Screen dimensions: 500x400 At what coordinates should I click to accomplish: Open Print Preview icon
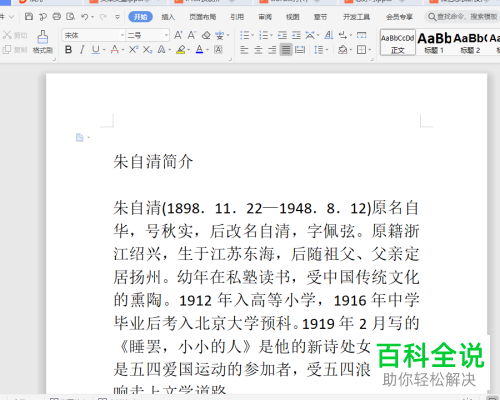tap(71, 16)
